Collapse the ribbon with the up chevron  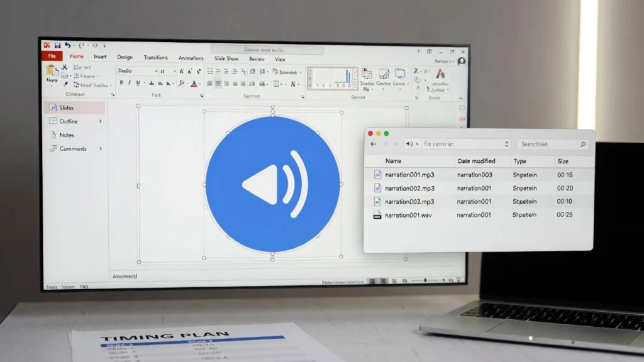point(461,99)
